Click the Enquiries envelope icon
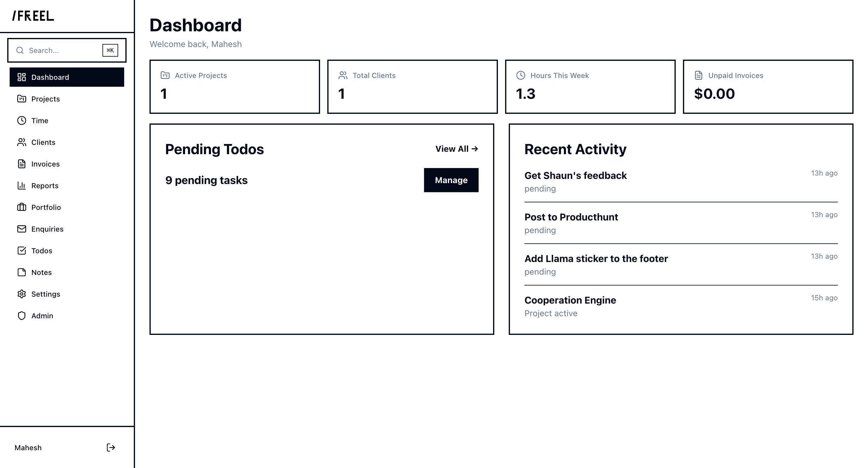Viewport: 868px width, 468px height. pos(22,229)
